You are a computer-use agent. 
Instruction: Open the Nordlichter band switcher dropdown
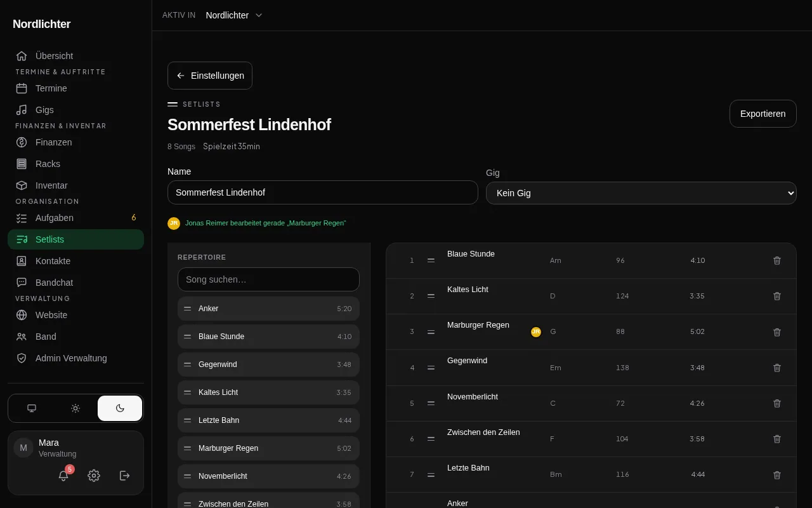pyautogui.click(x=234, y=15)
